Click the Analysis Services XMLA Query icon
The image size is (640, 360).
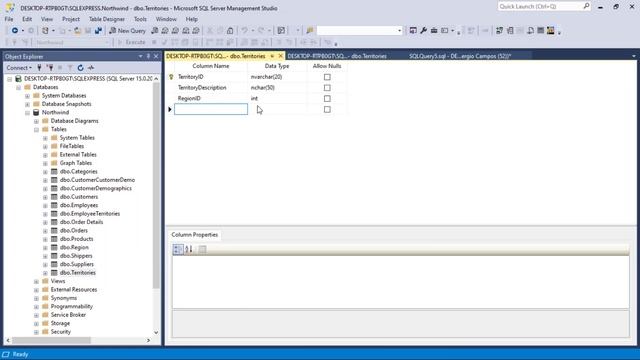pos(186,31)
